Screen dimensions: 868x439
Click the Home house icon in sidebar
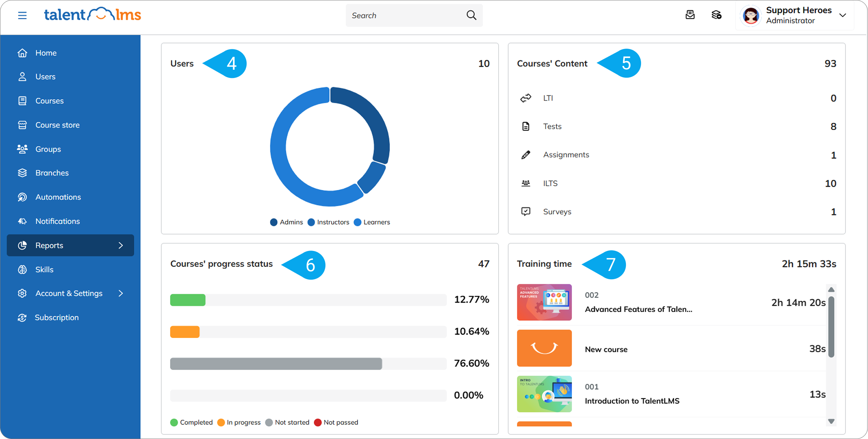(22, 53)
